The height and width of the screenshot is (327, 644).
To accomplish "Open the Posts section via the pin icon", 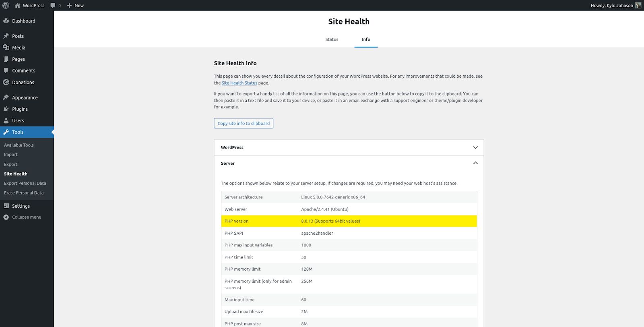I will tap(6, 36).
